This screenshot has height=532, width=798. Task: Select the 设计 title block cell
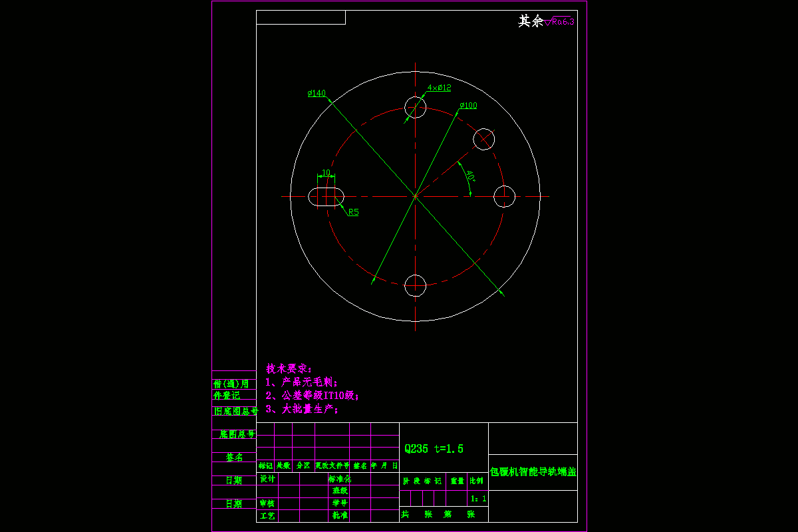[x=267, y=479]
